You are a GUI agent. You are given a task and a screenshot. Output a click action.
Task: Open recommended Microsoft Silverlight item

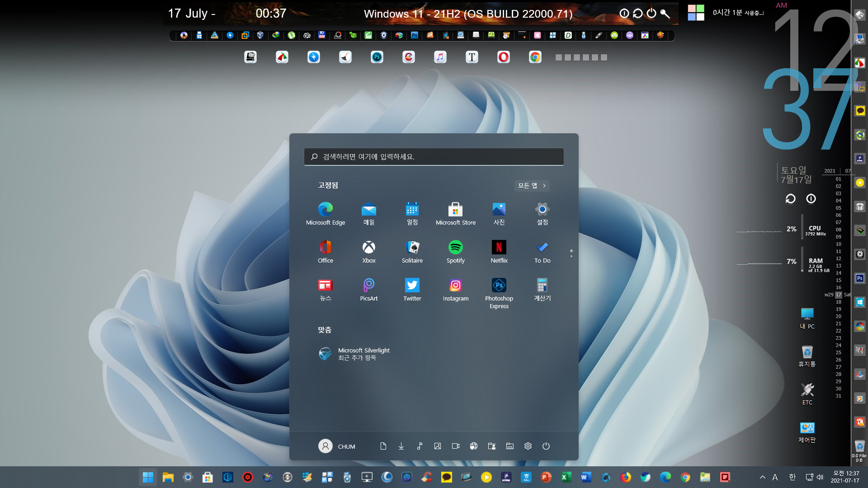354,354
